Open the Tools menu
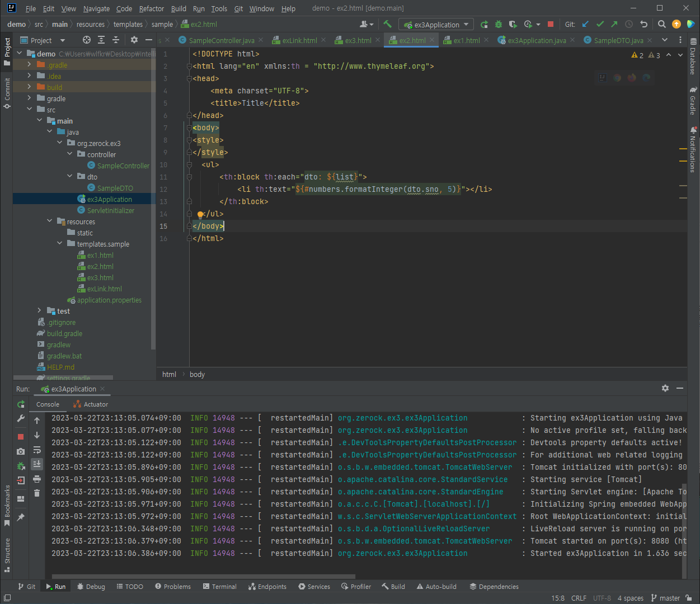The image size is (700, 604). (x=219, y=8)
